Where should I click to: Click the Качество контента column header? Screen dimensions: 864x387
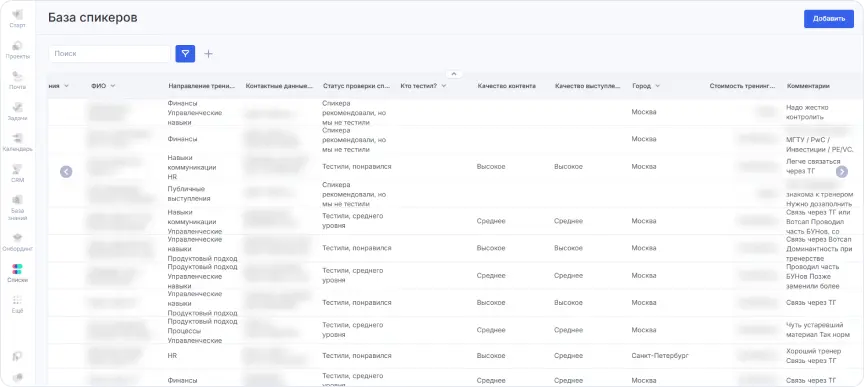point(507,86)
